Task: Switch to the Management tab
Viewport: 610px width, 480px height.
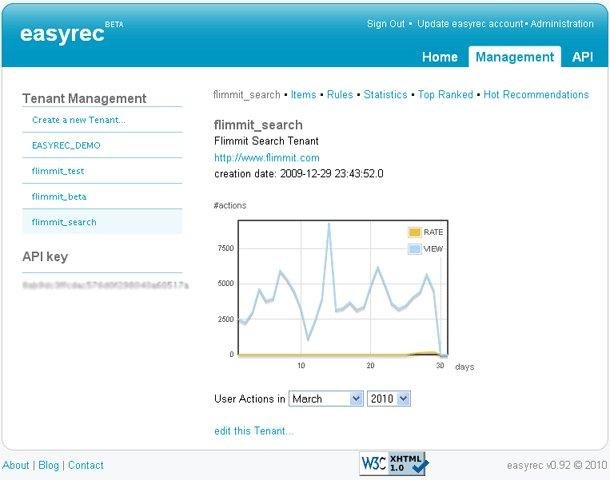Action: pyautogui.click(x=515, y=57)
